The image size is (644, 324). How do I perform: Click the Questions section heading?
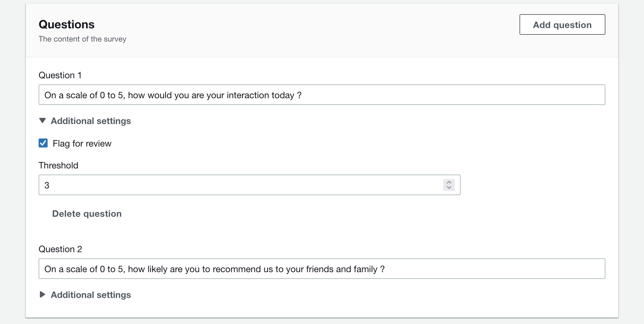67,24
